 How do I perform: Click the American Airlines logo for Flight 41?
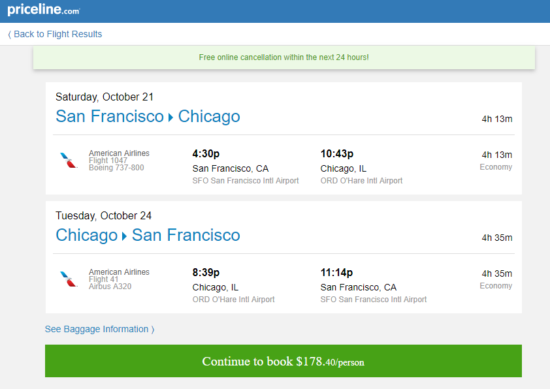point(68,279)
